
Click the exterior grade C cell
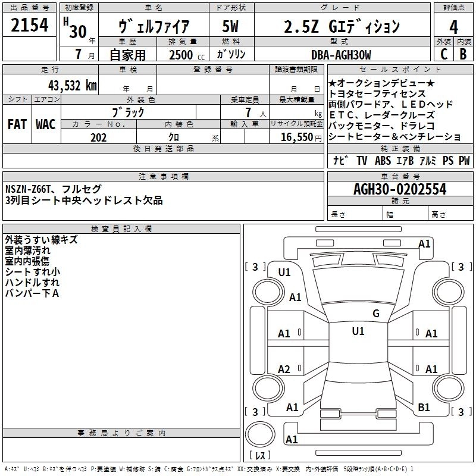click(444, 54)
